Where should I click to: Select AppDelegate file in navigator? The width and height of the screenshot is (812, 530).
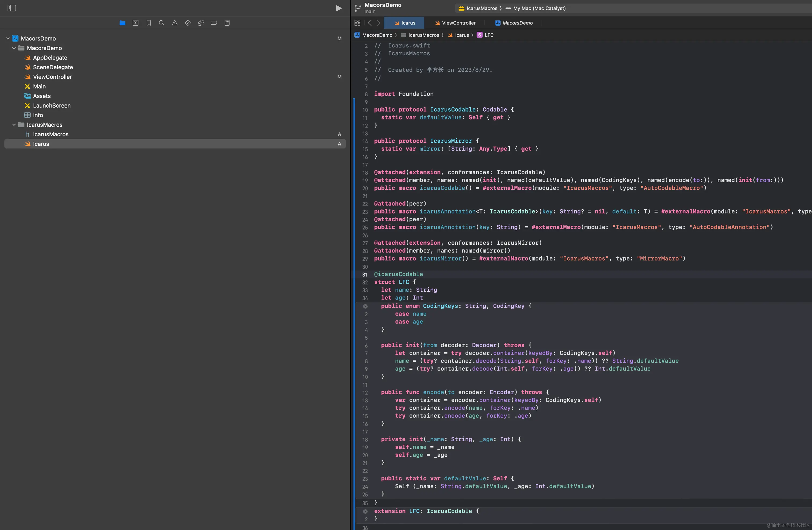pos(50,58)
